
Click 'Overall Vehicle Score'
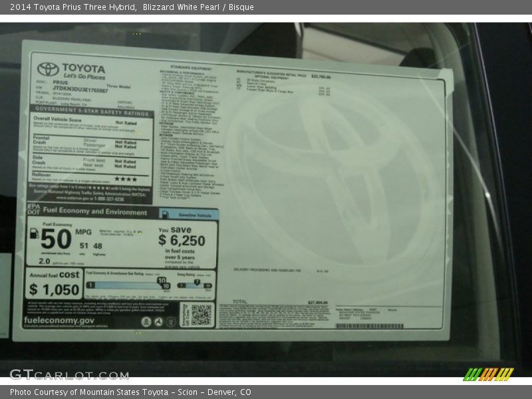tap(57, 120)
